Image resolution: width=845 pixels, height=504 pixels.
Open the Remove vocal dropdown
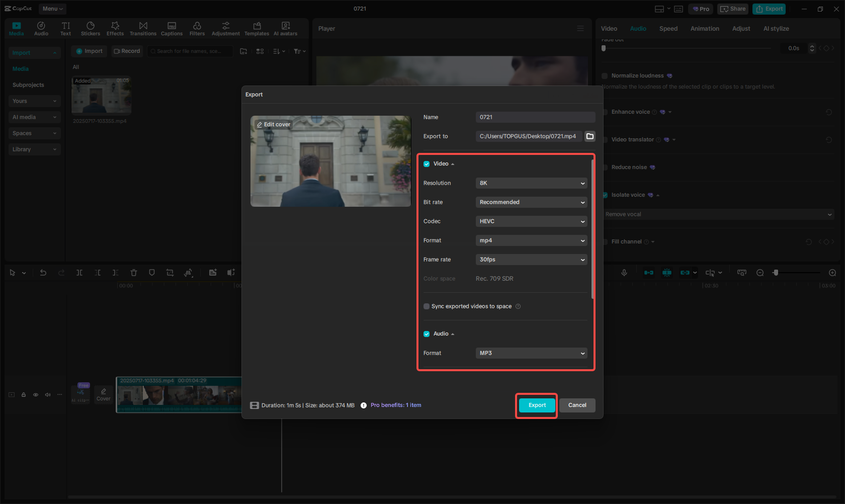pyautogui.click(x=718, y=214)
